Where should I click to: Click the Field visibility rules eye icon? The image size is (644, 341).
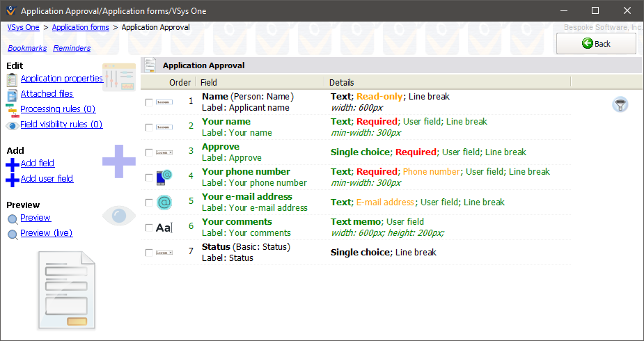[12, 125]
